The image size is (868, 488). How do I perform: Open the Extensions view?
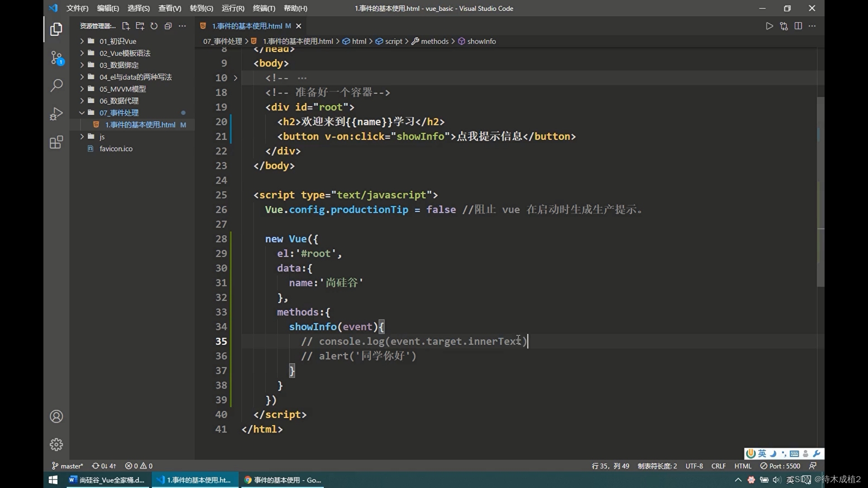tap(56, 142)
